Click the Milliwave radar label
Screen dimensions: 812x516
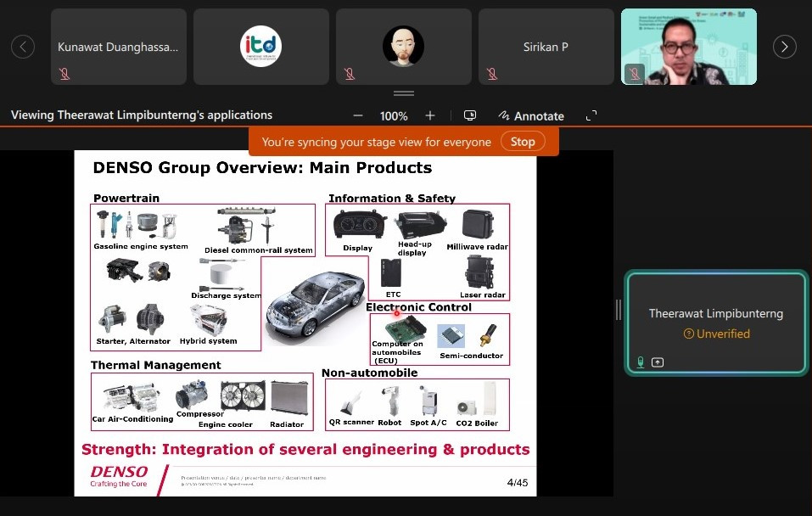click(x=477, y=247)
